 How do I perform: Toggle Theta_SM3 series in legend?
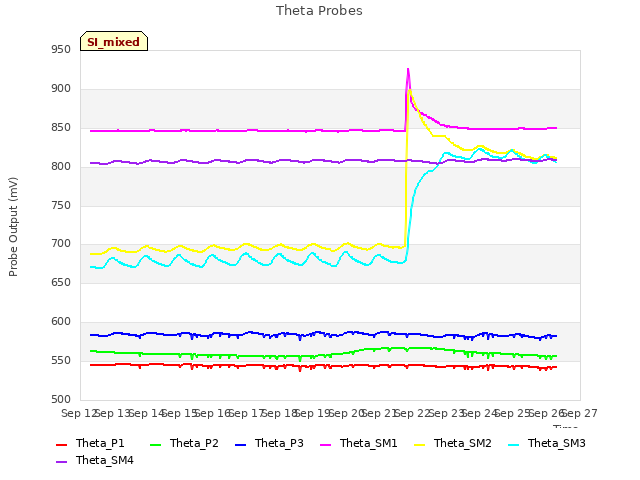click(x=547, y=443)
